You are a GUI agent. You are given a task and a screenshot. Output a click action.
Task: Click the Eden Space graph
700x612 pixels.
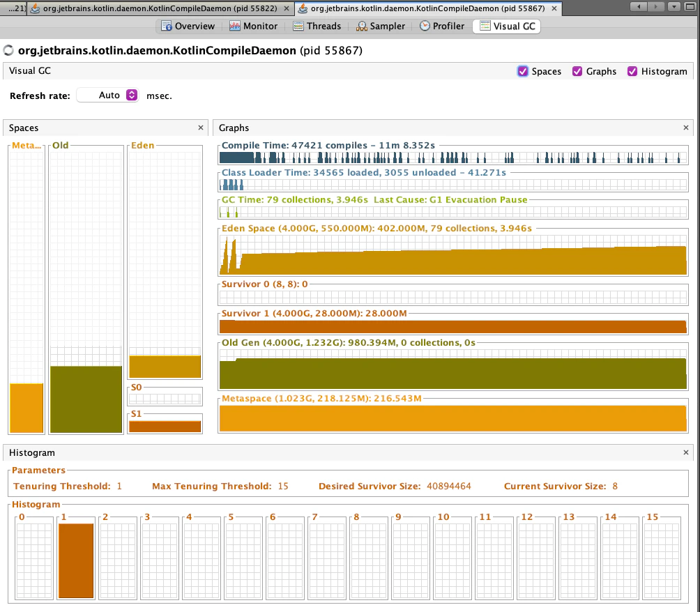coord(453,254)
